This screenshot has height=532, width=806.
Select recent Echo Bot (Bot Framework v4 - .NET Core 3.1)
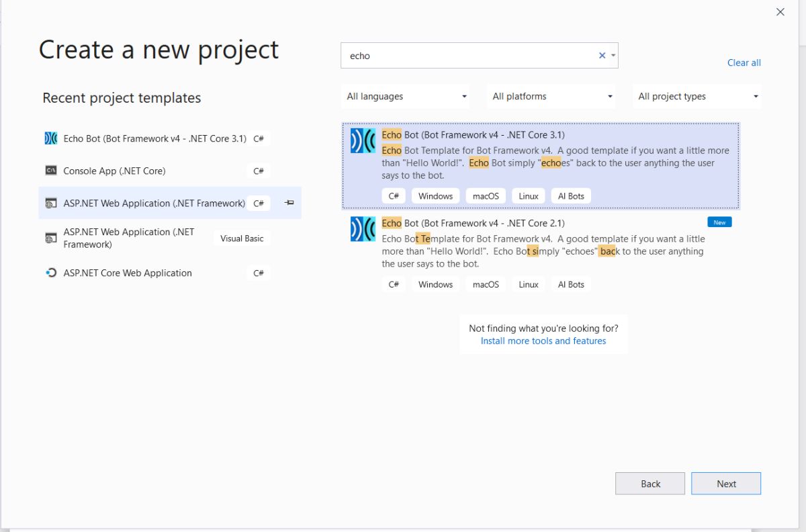pyautogui.click(x=170, y=138)
